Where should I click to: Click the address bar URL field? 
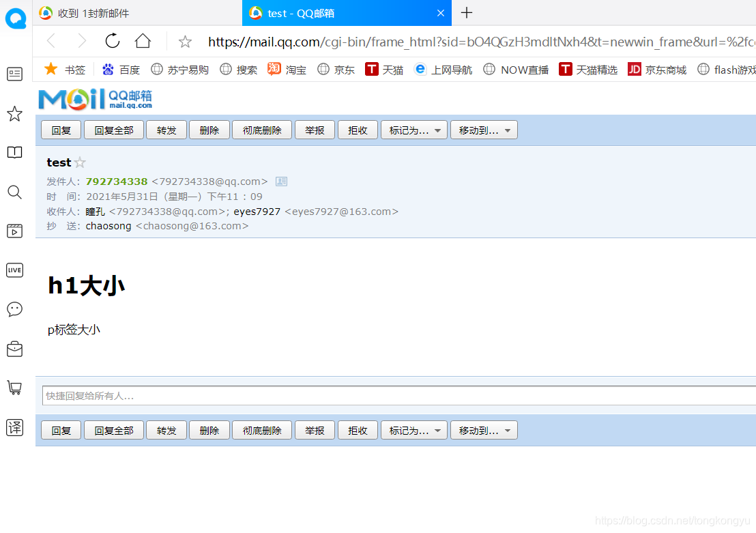point(481,42)
